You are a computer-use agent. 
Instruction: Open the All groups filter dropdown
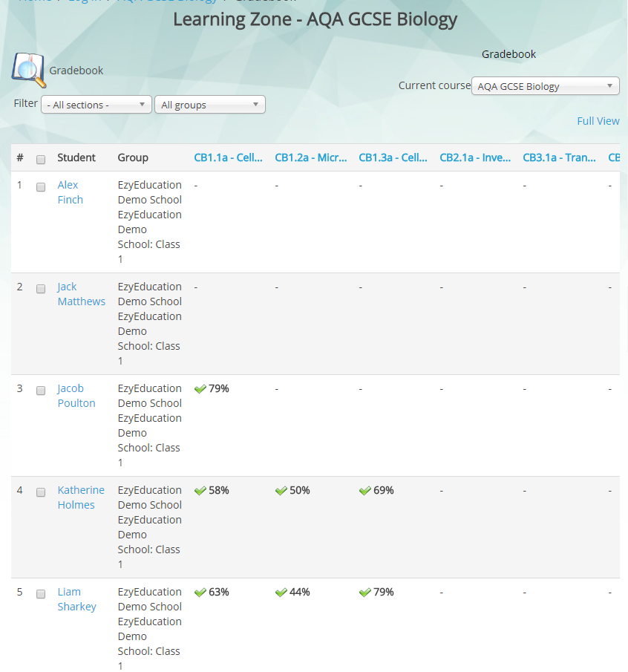click(210, 105)
